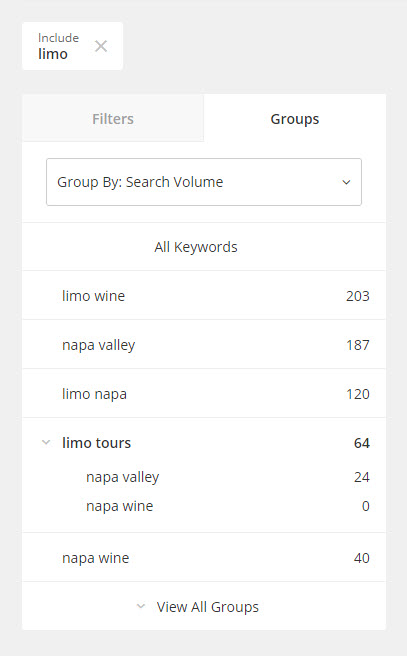
Task: Click the 120 count beside limo napa
Action: coord(358,394)
